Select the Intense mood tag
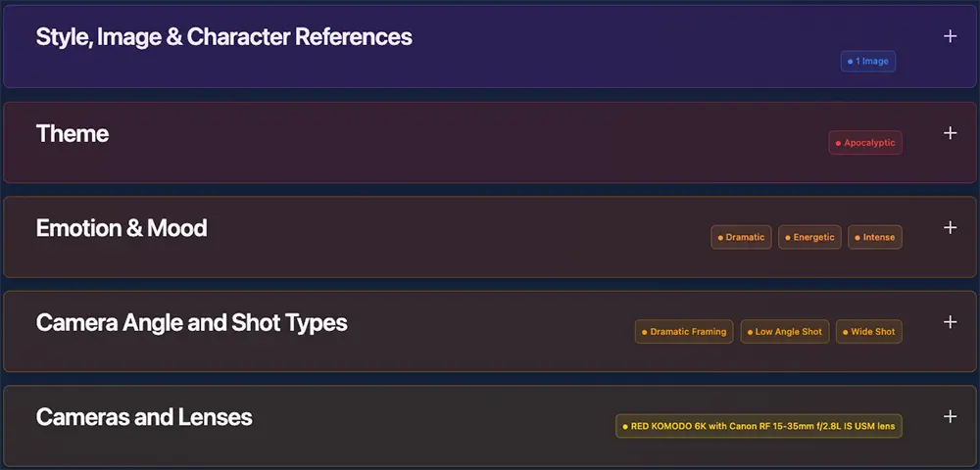Screen dimensions: 980x470 coord(874,238)
